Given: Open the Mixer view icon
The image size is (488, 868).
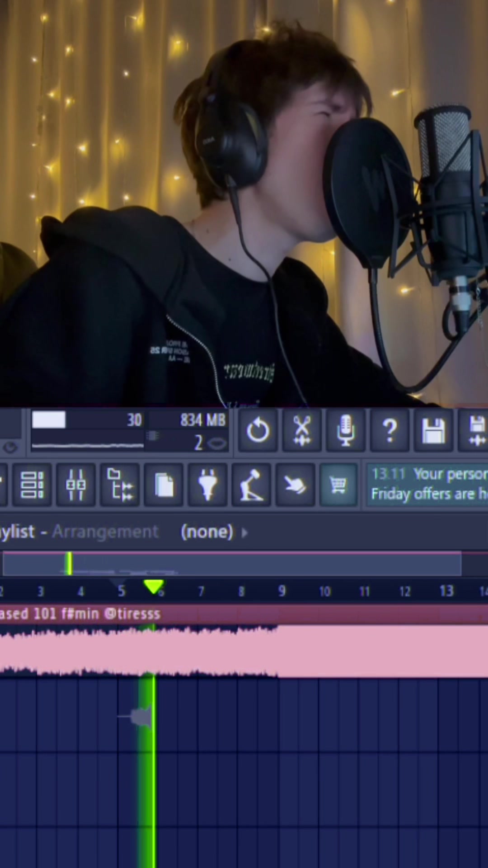Looking at the screenshot, I should tap(76, 485).
